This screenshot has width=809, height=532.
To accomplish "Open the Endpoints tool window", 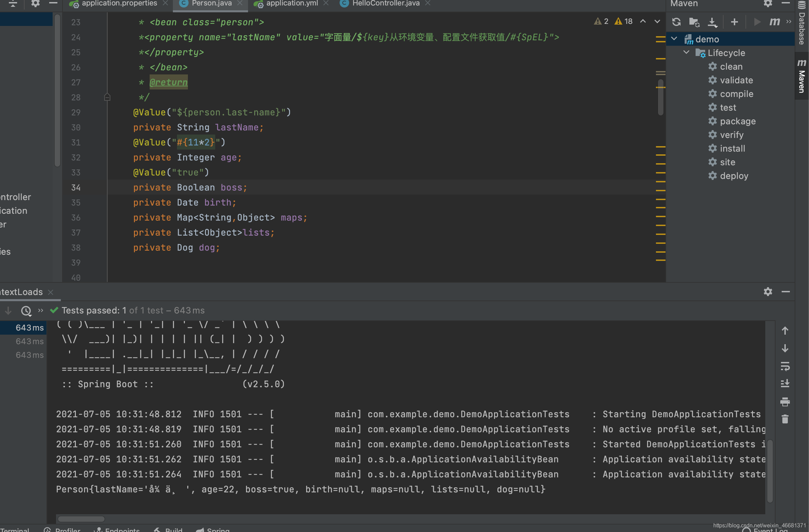I will [117, 529].
